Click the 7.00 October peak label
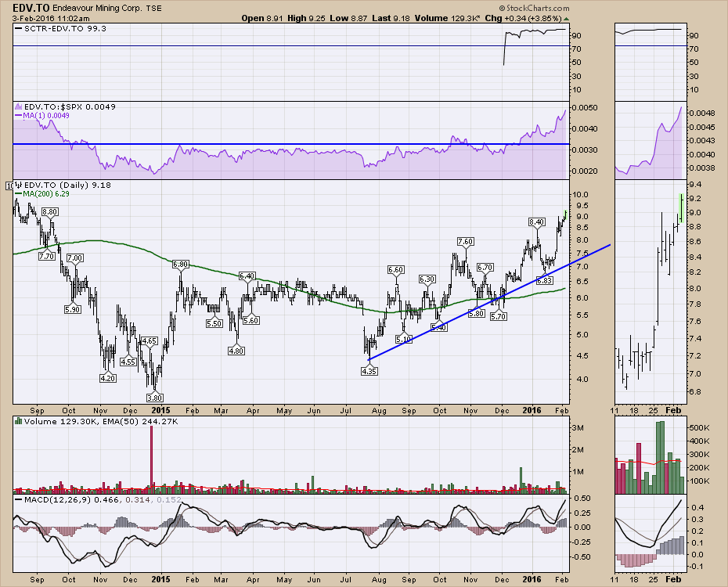 [74, 258]
